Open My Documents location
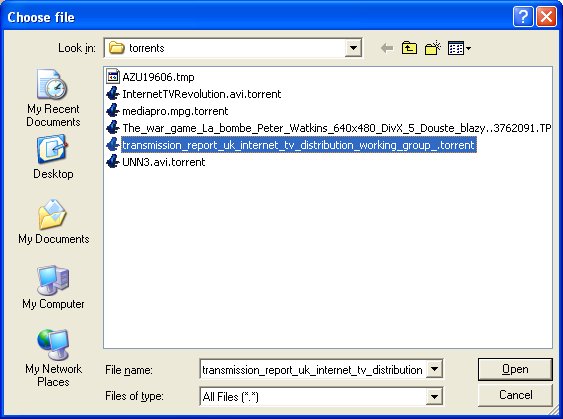The image size is (563, 419). (x=53, y=222)
